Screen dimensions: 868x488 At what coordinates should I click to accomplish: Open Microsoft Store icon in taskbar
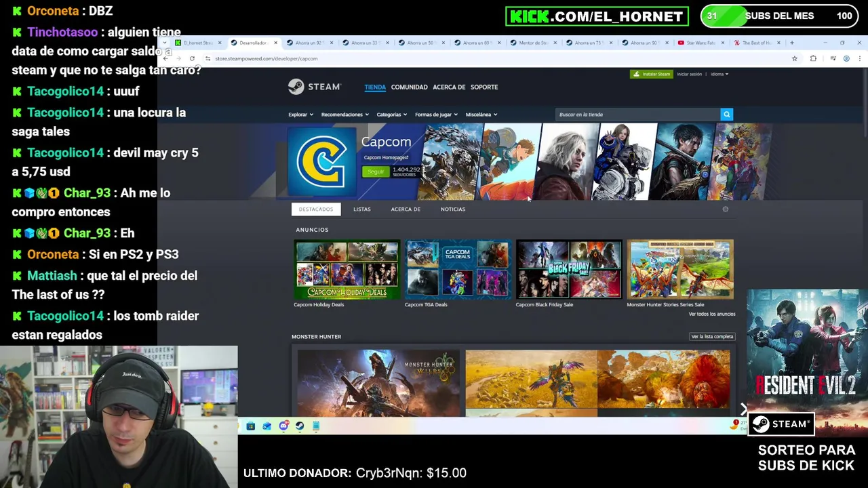coord(250,426)
